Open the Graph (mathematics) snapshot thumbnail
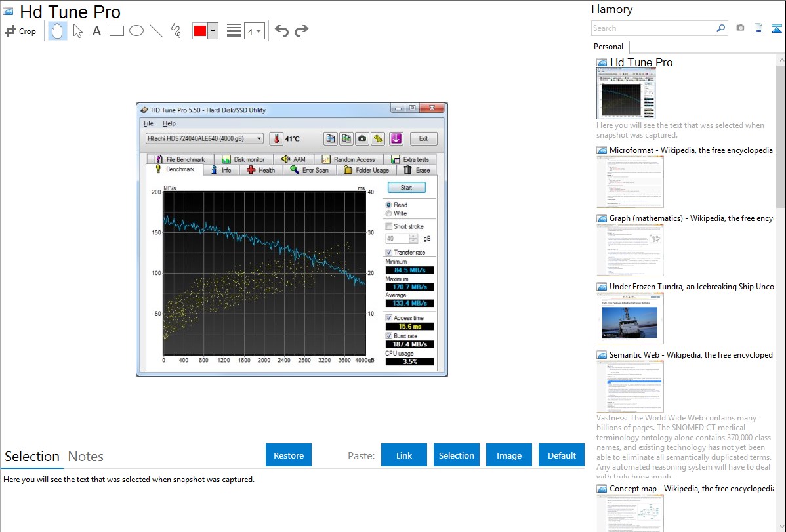This screenshot has height=532, width=786. (x=630, y=250)
